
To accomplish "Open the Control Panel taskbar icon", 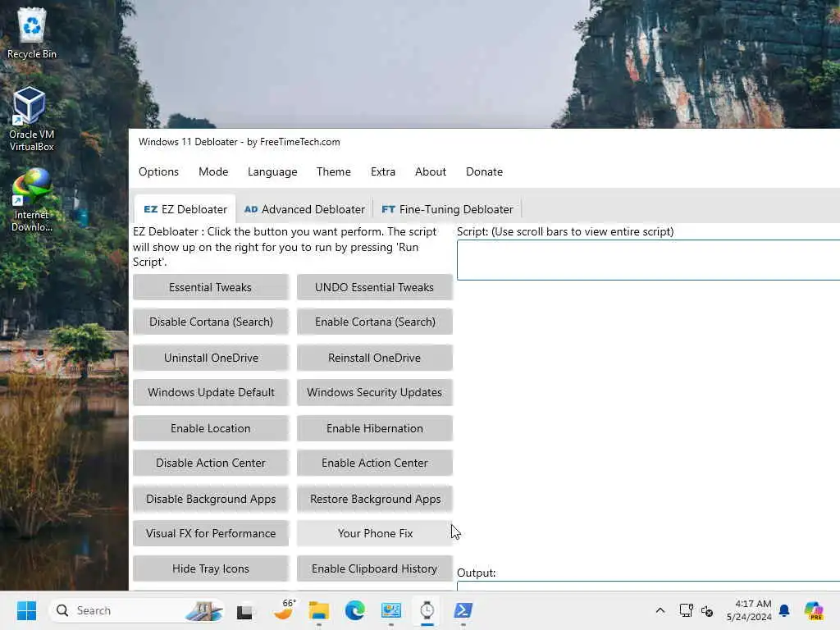I will [x=391, y=610].
